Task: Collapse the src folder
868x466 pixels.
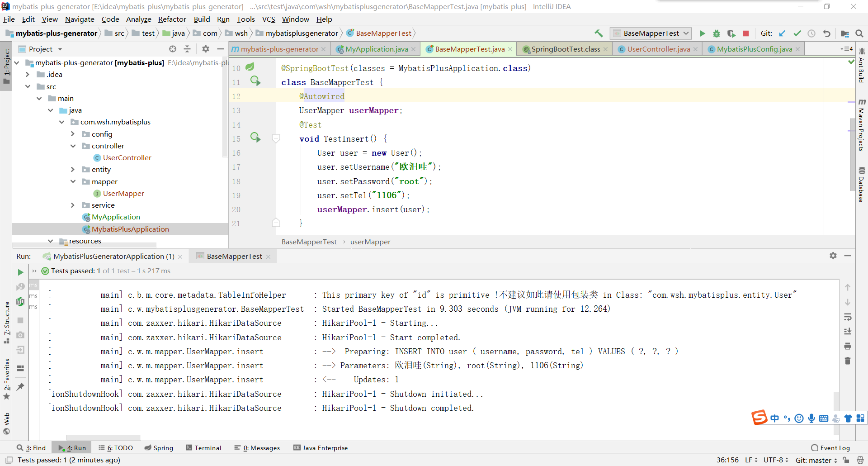Action: tap(28, 86)
